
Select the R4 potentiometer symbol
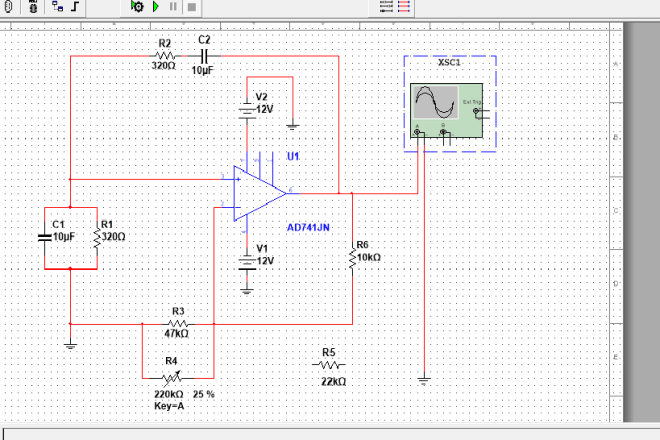point(172,378)
